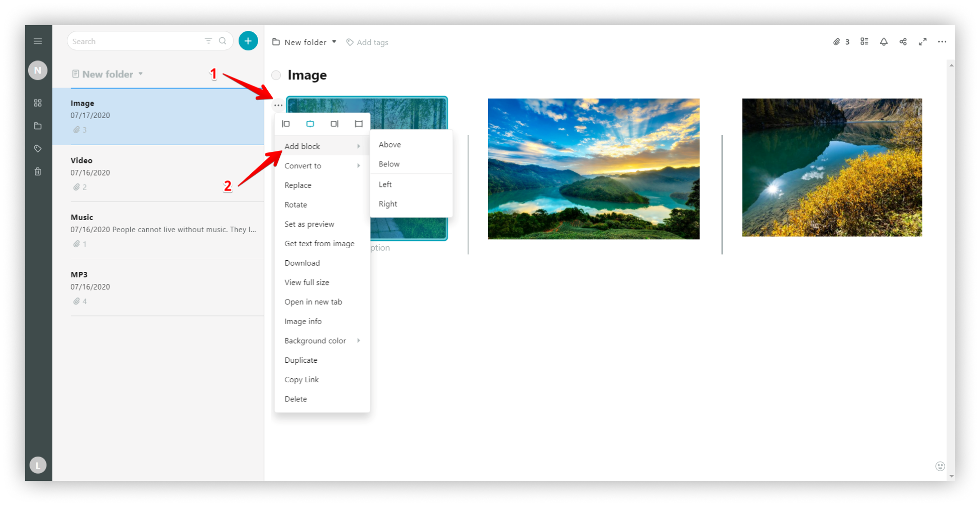Image resolution: width=980 pixels, height=506 pixels.
Task: Expand the Convert to submenu
Action: pos(322,165)
